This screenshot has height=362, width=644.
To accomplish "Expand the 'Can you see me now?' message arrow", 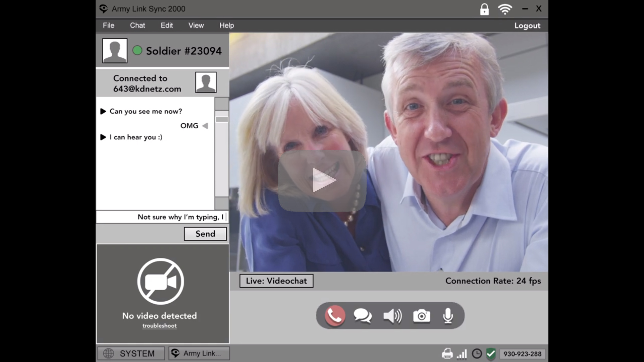I will pyautogui.click(x=103, y=111).
